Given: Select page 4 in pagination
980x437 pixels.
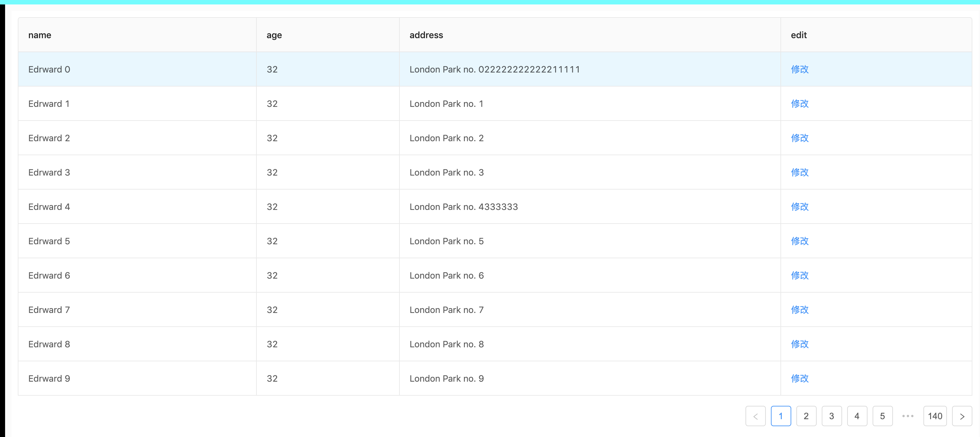Looking at the screenshot, I should click(857, 416).
